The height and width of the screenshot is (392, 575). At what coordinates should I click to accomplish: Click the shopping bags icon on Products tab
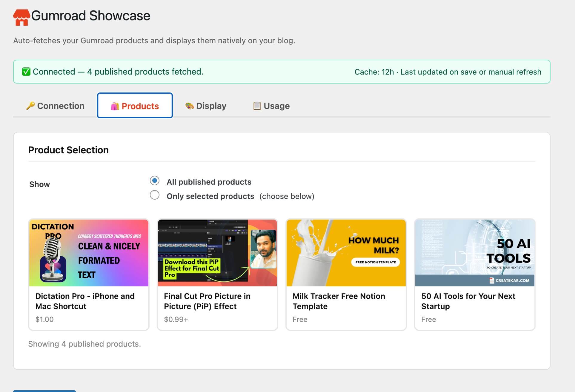coord(115,106)
